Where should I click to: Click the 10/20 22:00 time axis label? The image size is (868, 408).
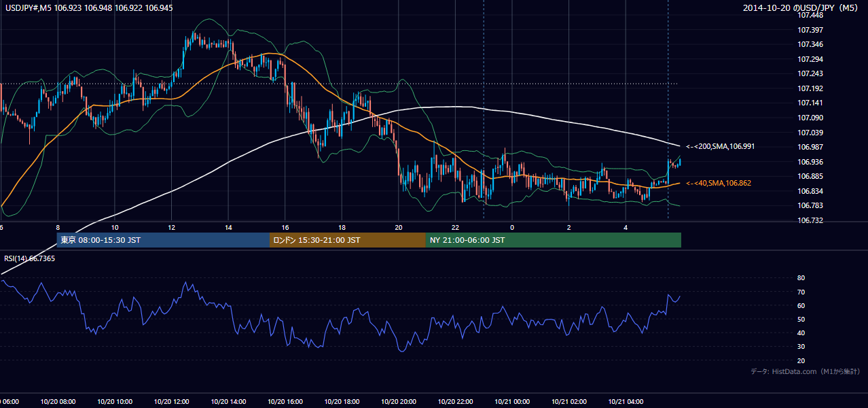point(455,402)
